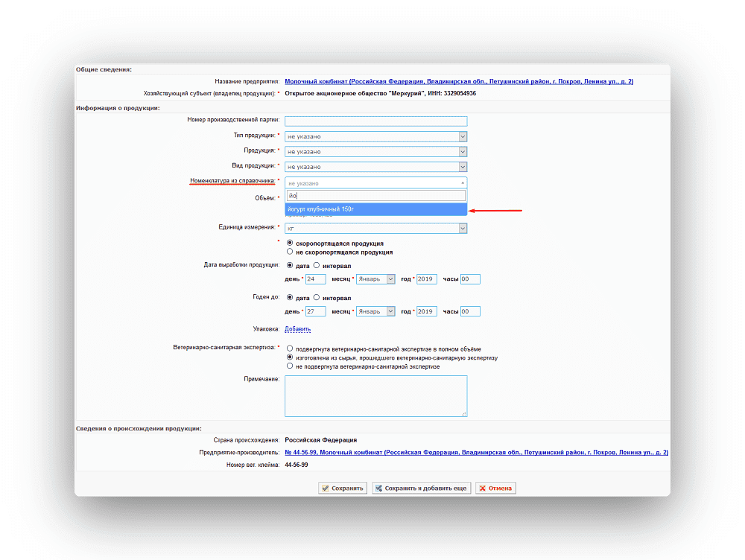745x560 pixels.
Task: Open the Годен до месяц dropdown
Action: [375, 311]
